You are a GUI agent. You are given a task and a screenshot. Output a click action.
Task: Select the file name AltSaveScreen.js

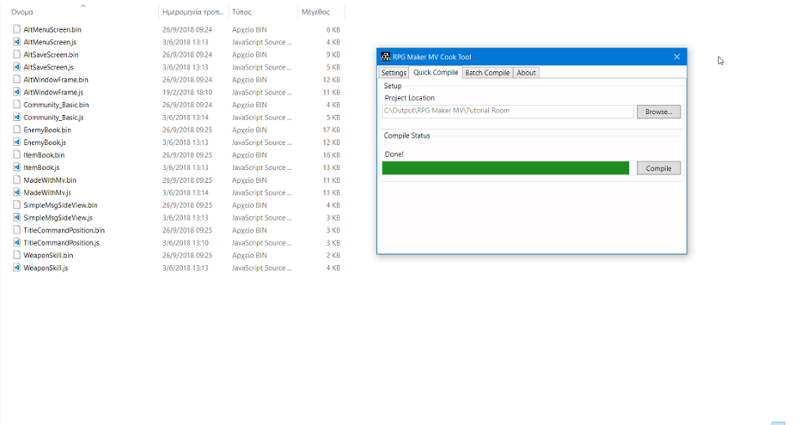48,67
